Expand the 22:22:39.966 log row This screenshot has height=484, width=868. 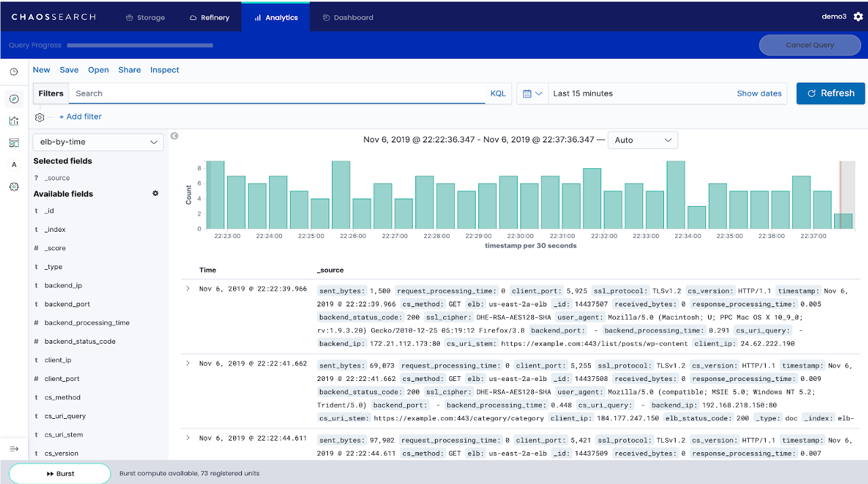point(188,289)
